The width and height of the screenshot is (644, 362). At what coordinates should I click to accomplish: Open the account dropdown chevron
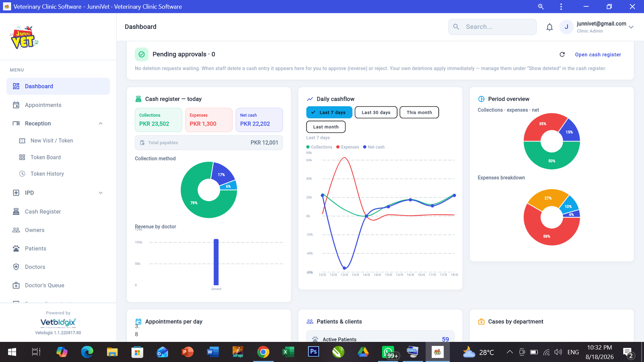point(631,27)
